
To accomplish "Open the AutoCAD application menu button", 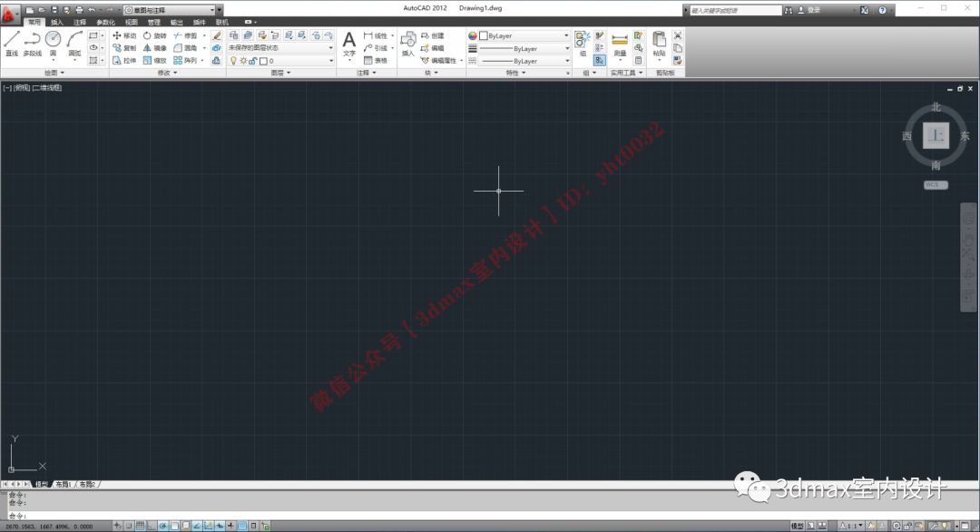I will [9, 13].
